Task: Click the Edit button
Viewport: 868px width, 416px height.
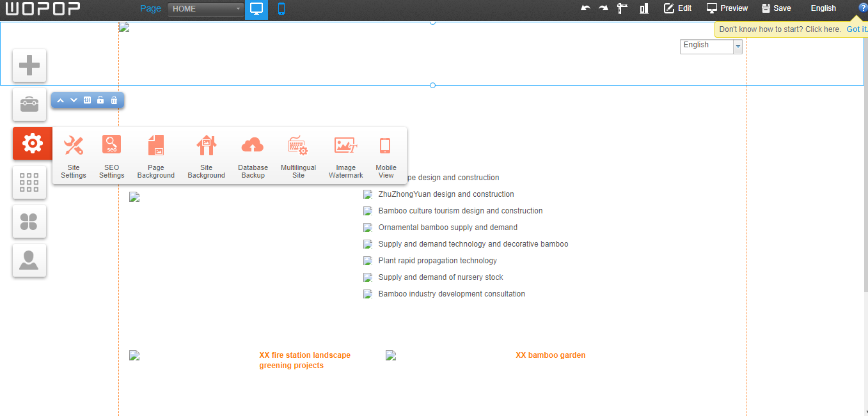Action: click(677, 8)
